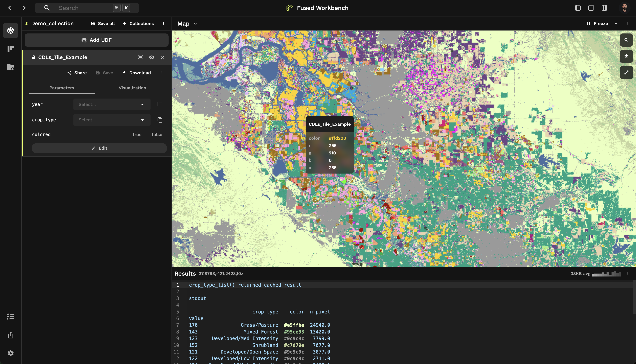Go forward with the right arrow
This screenshot has width=636, height=364.
(x=24, y=8)
